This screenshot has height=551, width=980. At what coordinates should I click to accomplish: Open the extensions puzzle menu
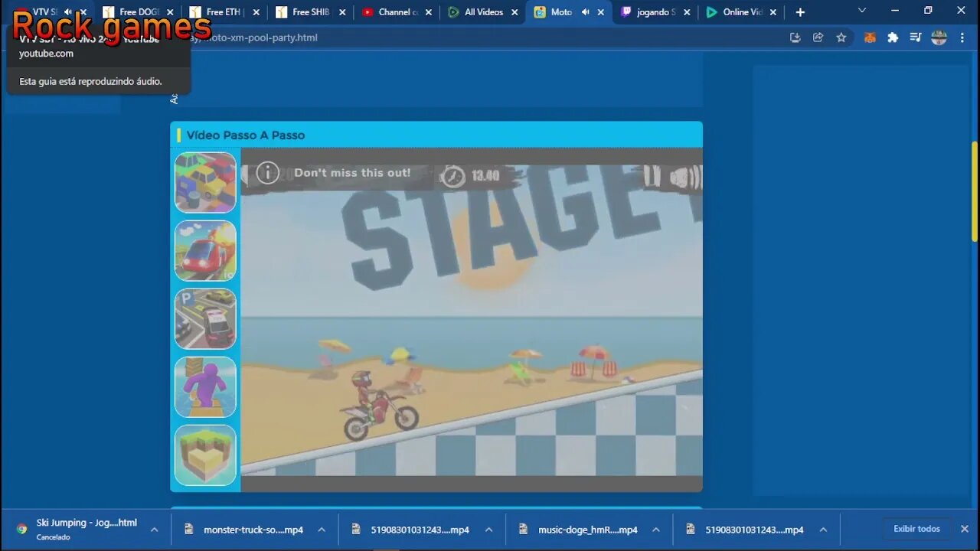coord(893,37)
